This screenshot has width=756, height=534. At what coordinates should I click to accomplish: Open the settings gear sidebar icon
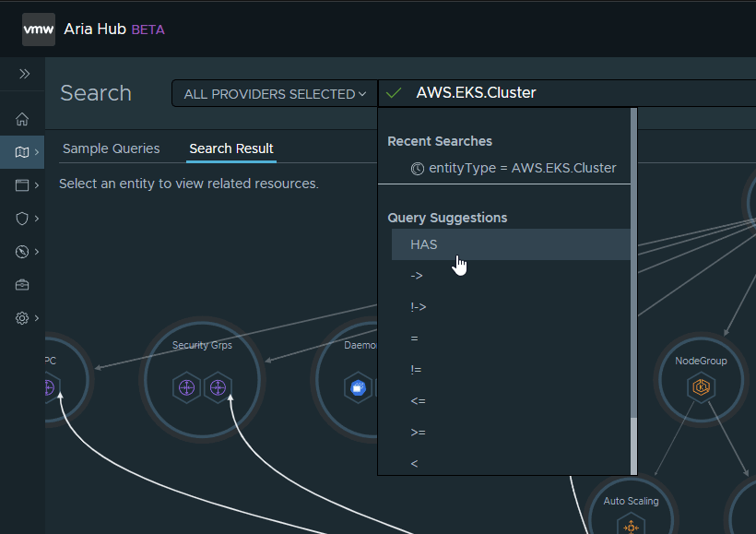tap(22, 318)
